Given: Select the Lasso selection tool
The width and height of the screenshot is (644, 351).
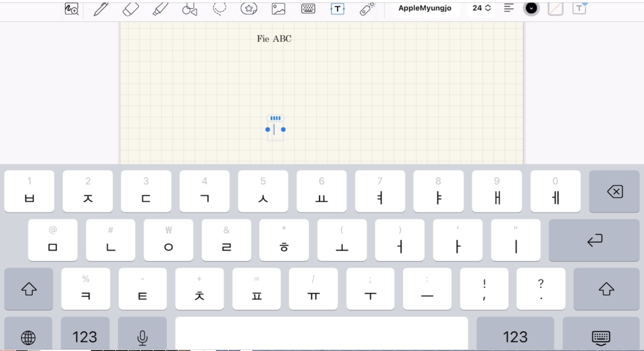Looking at the screenshot, I should (x=219, y=9).
